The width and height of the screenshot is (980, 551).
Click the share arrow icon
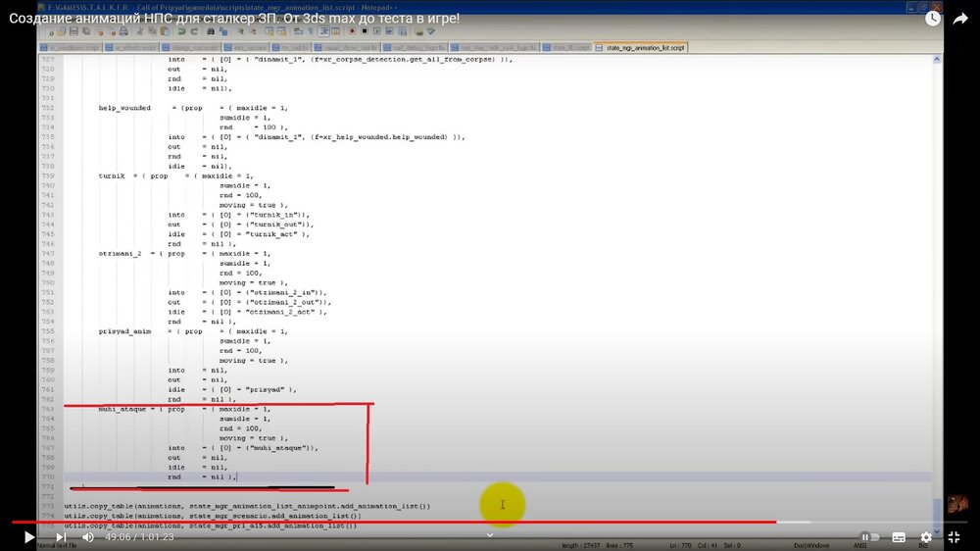[961, 19]
